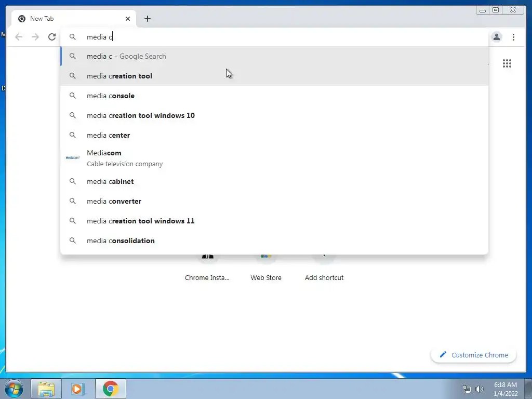Click the Add shortcut tile
The height and width of the screenshot is (399, 532).
[x=324, y=268]
